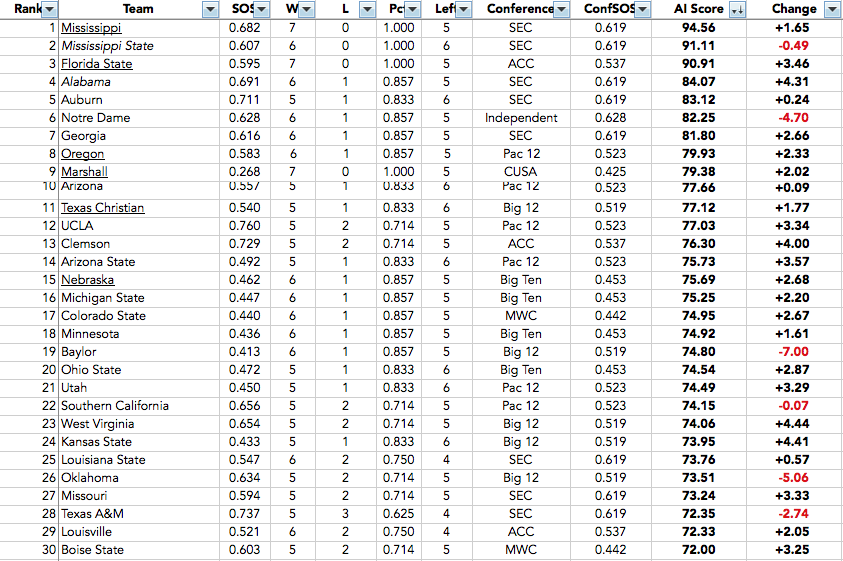843x561 pixels.
Task: Open the SOS column filter dropdown
Action: point(262,9)
